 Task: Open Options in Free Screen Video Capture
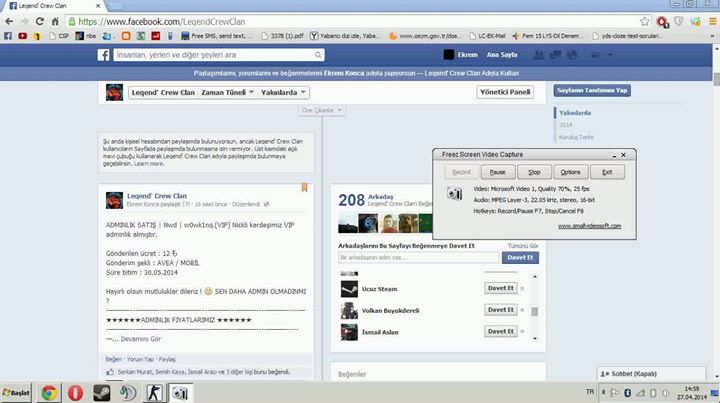pos(570,172)
